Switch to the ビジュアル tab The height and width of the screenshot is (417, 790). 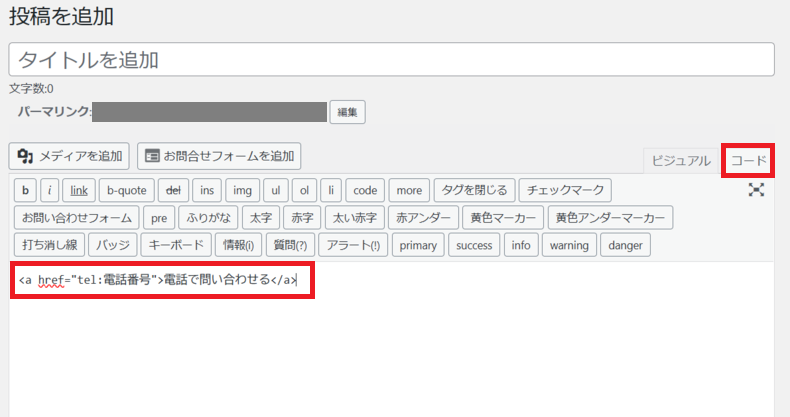[681, 161]
